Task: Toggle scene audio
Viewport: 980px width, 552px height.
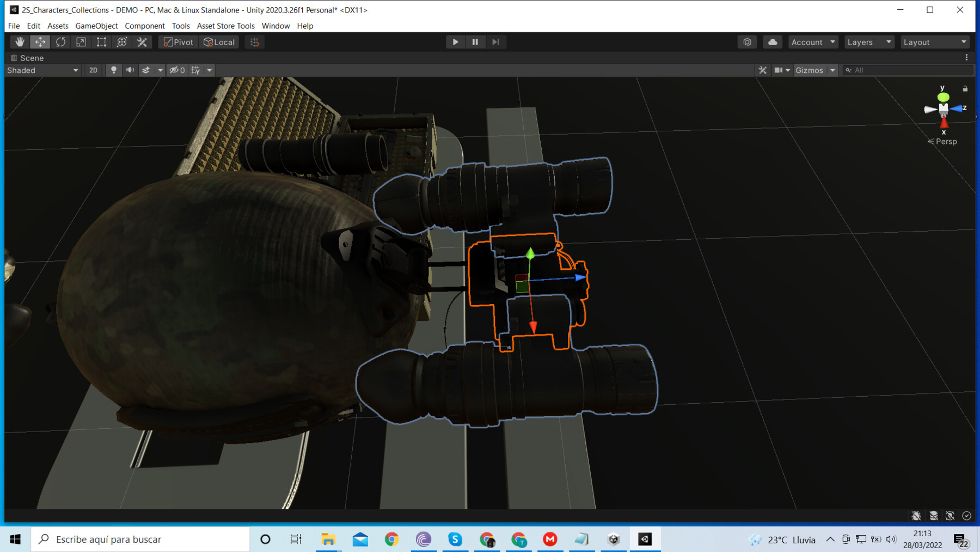Action: [130, 70]
